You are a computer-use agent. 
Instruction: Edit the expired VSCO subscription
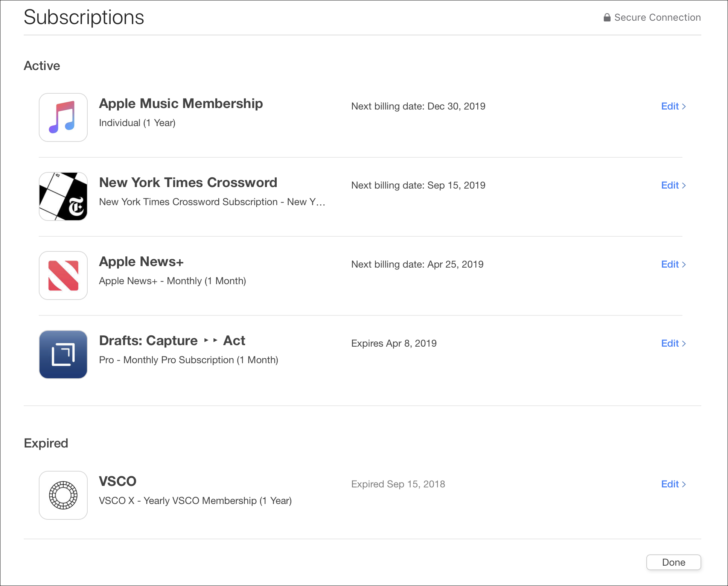673,484
